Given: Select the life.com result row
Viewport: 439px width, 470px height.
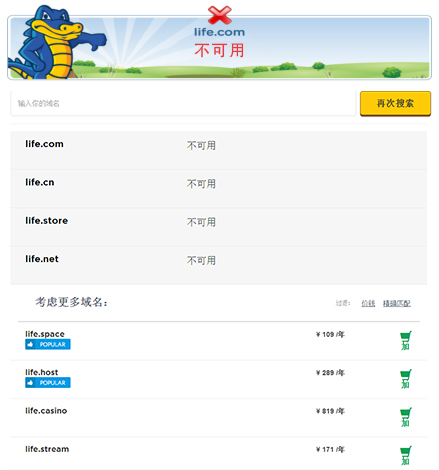Looking at the screenshot, I should pos(219,150).
